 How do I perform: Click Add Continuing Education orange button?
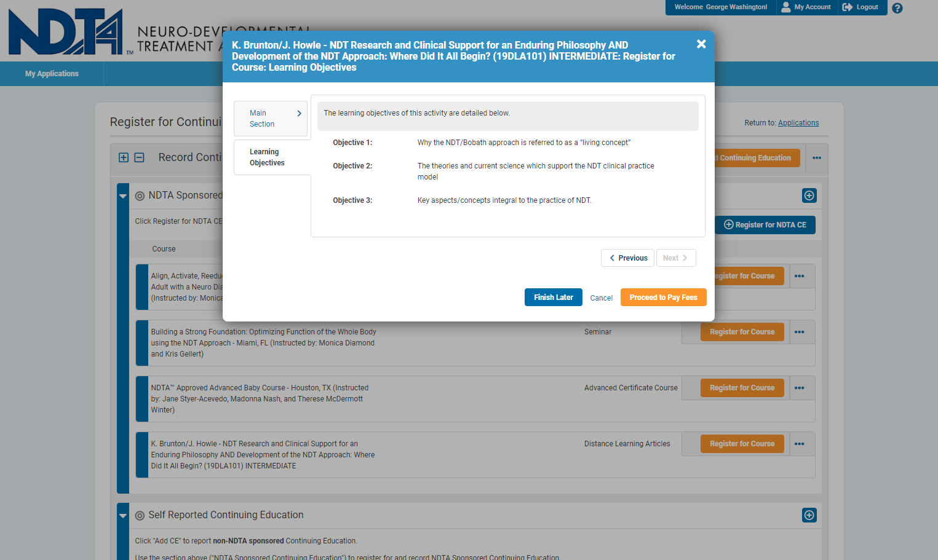pos(757,158)
